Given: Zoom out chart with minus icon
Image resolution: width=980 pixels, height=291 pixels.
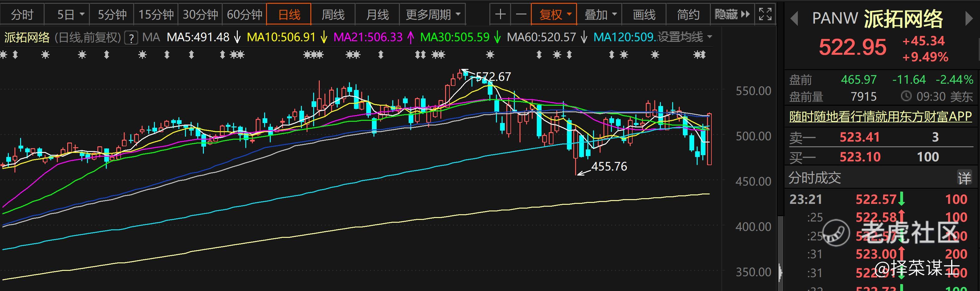Looking at the screenshot, I should [x=521, y=14].
